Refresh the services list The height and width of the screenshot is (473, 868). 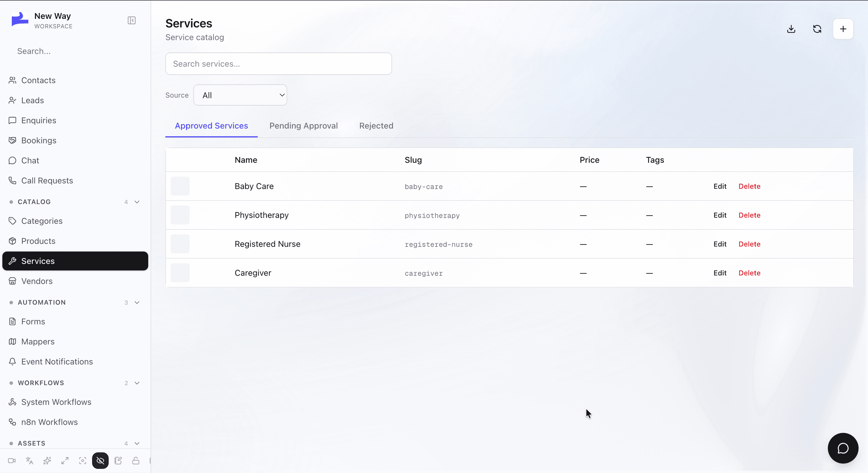[817, 29]
